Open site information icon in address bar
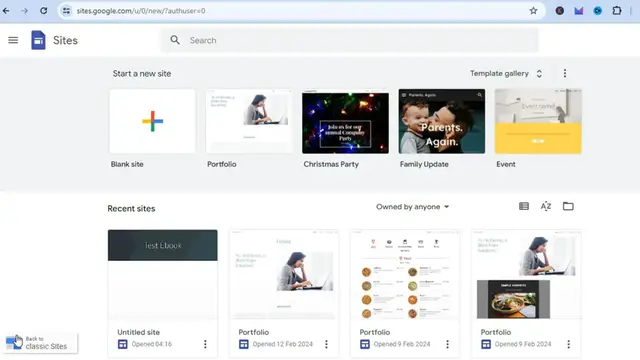This screenshot has width=640, height=360. click(66, 11)
